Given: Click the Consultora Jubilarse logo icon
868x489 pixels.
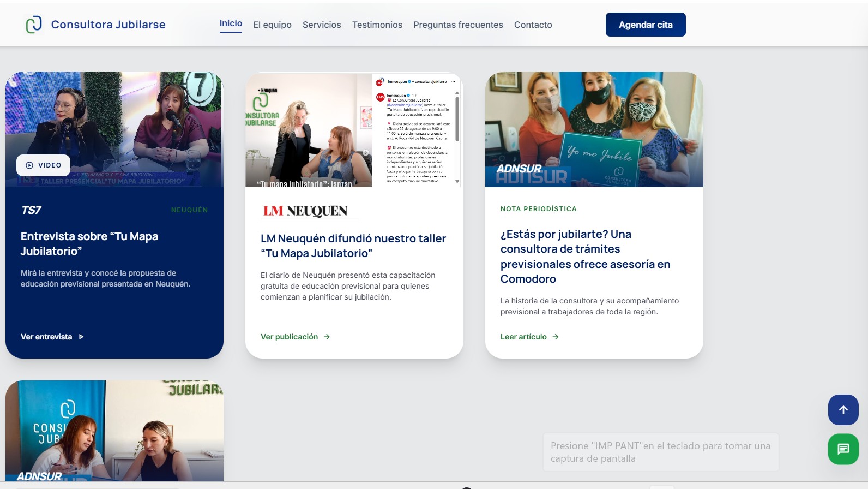Looking at the screenshot, I should (34, 25).
